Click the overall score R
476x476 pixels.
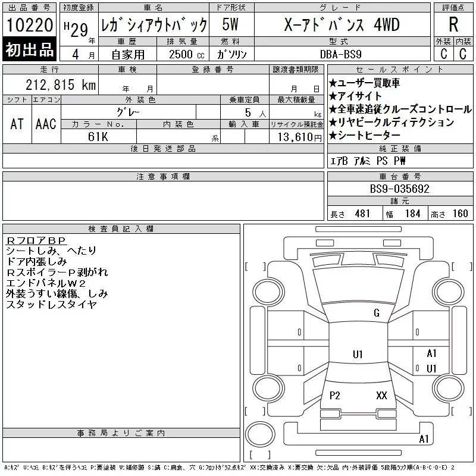453,24
